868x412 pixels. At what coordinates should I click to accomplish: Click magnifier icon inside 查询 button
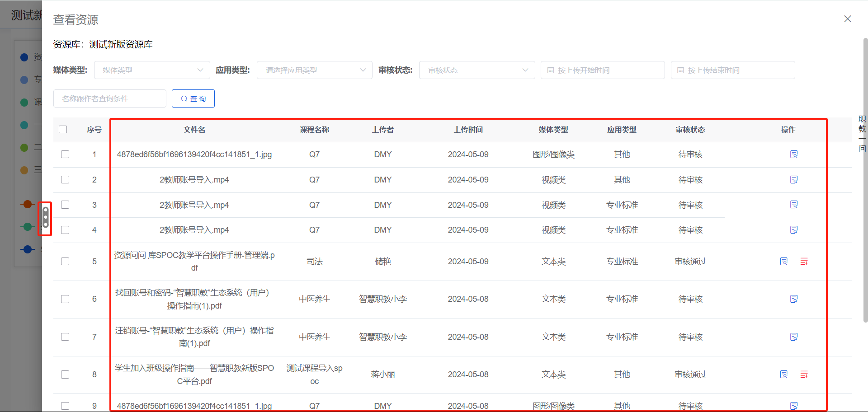(x=184, y=98)
